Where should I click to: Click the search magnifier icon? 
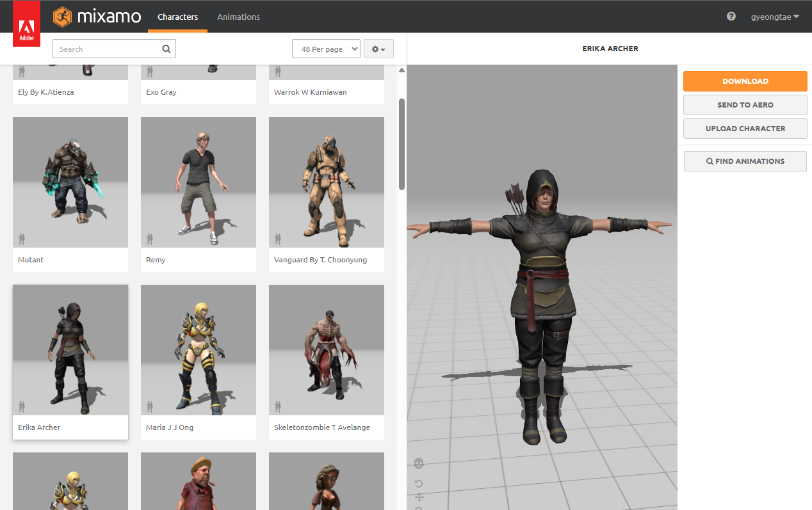coord(166,49)
